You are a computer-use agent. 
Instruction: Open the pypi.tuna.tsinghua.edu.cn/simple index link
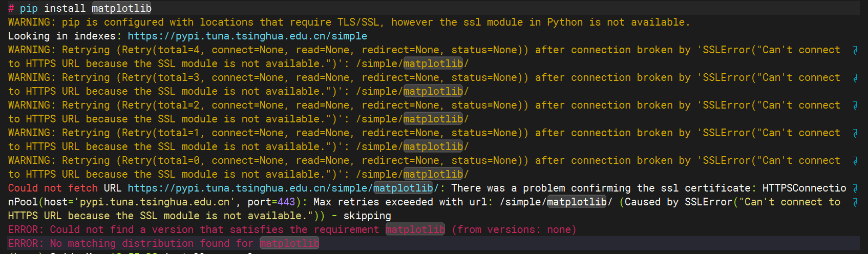coord(247,36)
